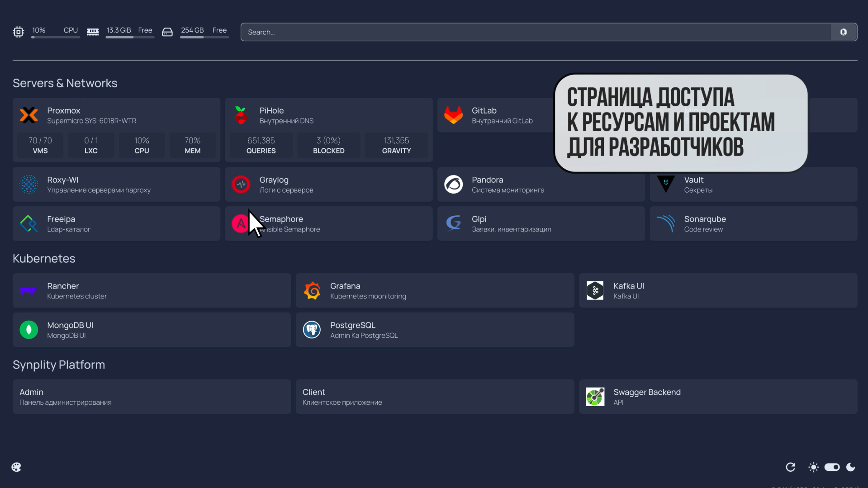Image resolution: width=868 pixels, height=488 pixels.
Task: Open the Admin panel card
Action: (151, 396)
